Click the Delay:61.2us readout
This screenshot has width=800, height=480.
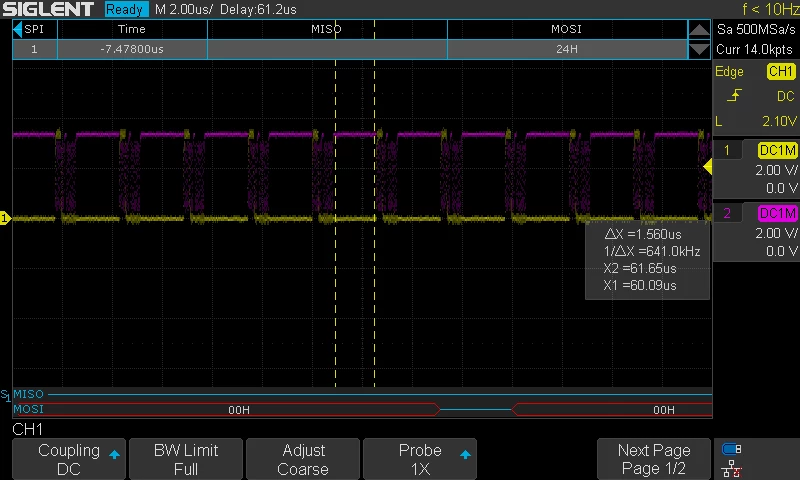tap(258, 9)
